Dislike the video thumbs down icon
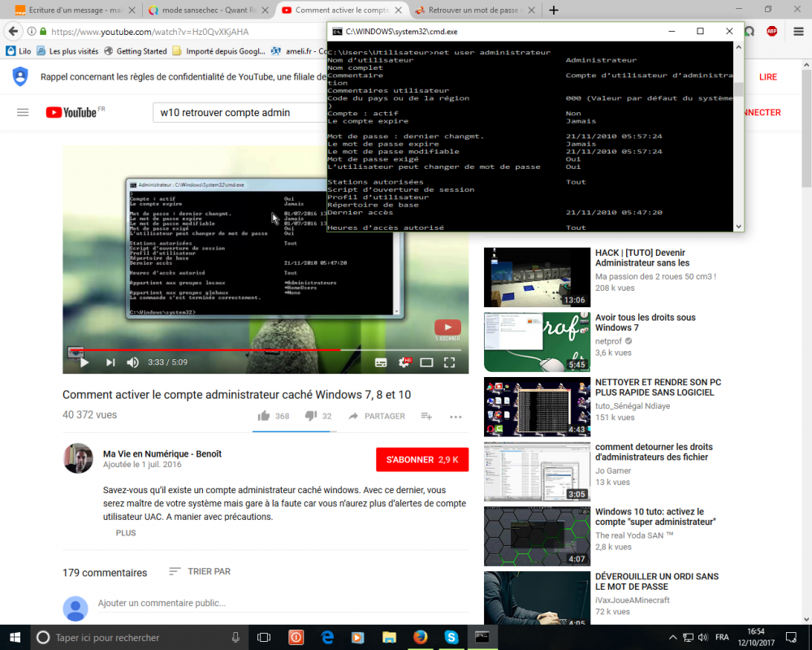The width and height of the screenshot is (812, 650). (311, 416)
